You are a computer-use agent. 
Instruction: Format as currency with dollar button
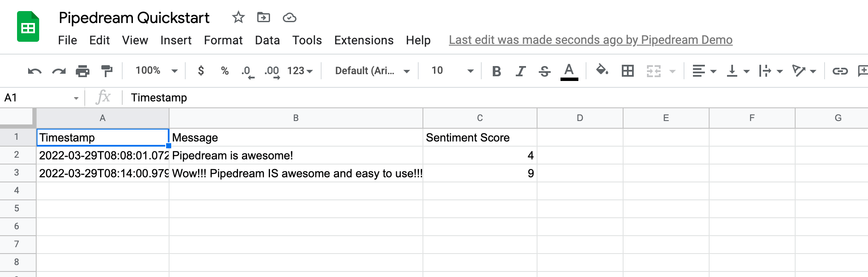(x=201, y=71)
